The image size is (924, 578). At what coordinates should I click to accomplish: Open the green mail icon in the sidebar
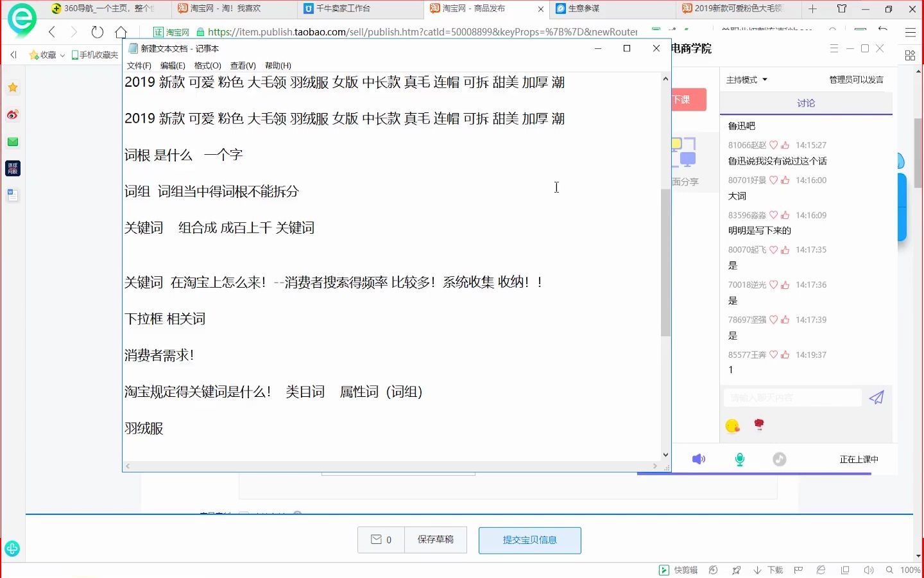tap(13, 142)
